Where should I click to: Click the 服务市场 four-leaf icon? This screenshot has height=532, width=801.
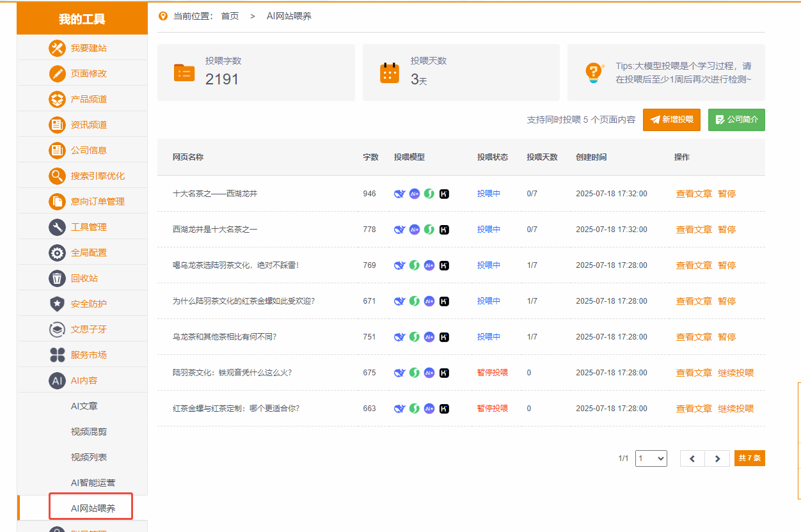pos(57,355)
